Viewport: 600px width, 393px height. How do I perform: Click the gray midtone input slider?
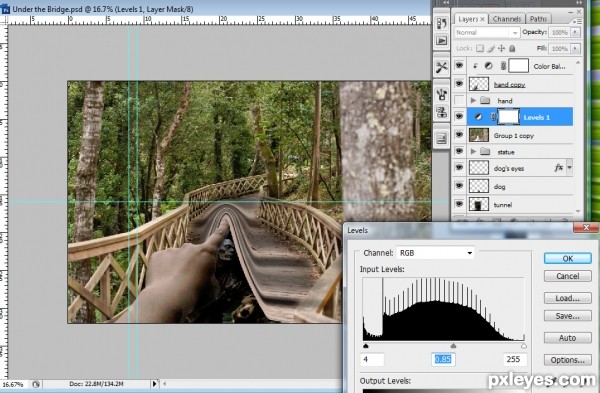[453, 346]
